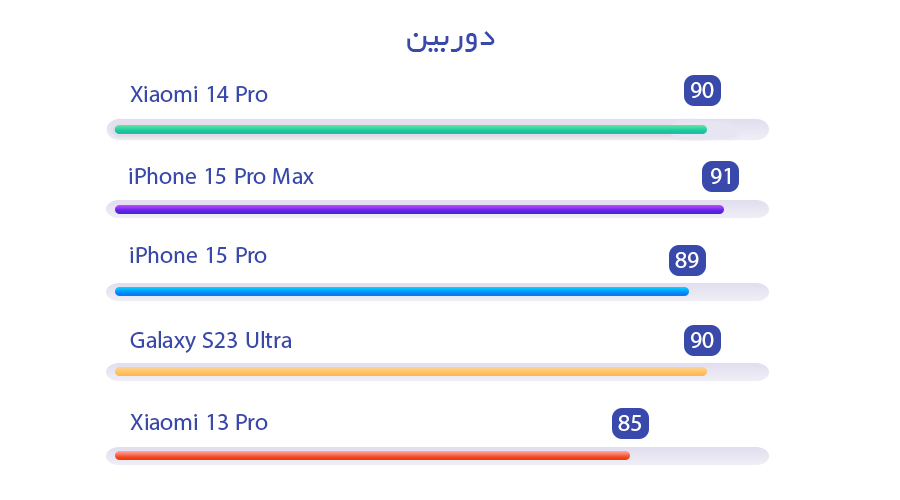Click the gray unfilled end of Xiaomi 14 Pro's track
Image resolution: width=900 pixels, height=500 pixels.
click(x=737, y=129)
